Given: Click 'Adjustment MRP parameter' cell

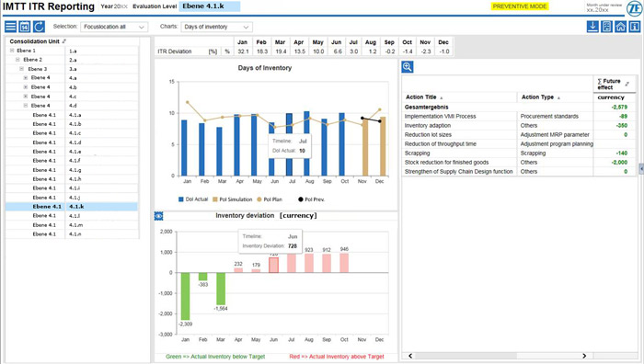Looking at the screenshot, I should click(x=555, y=134).
